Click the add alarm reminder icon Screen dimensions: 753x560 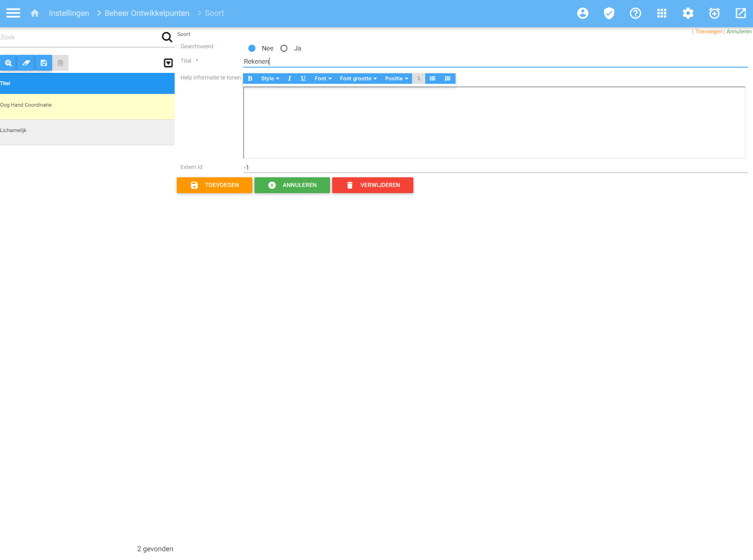(x=714, y=13)
